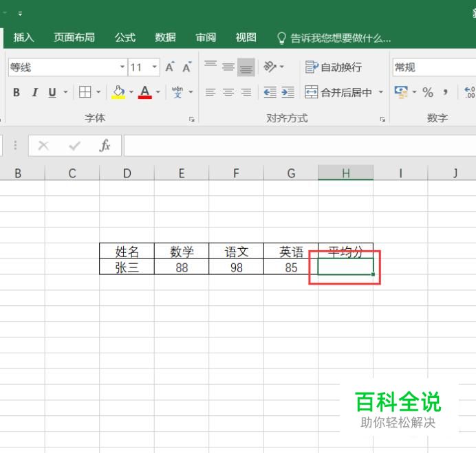Center text horizontally
Viewport: 476px width, 453px height.
point(228,92)
